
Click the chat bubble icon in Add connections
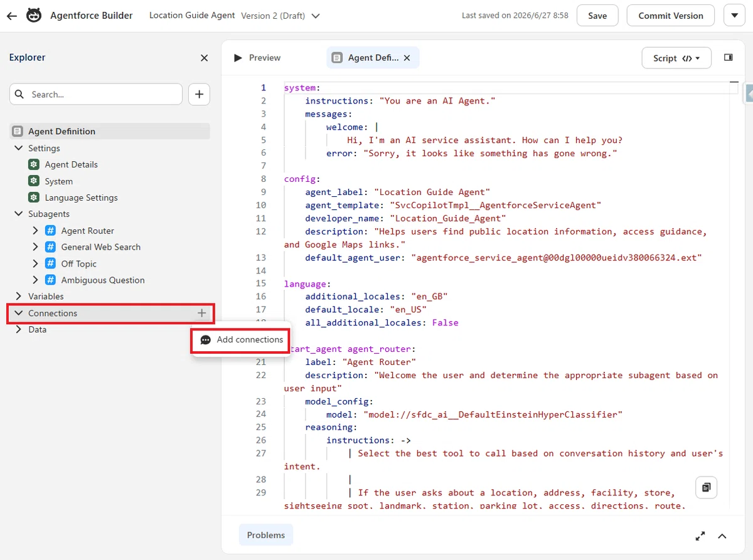206,340
